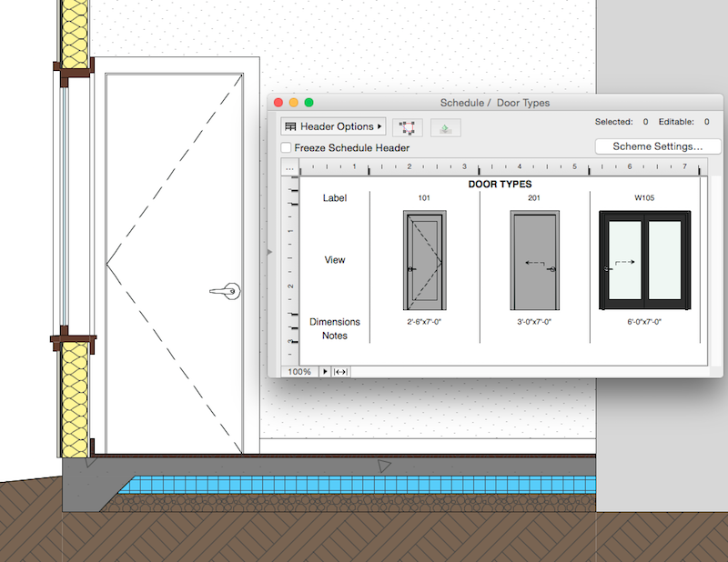Click the select-on-plan icon beside Header Options
Image resolution: width=728 pixels, height=562 pixels.
click(x=407, y=127)
